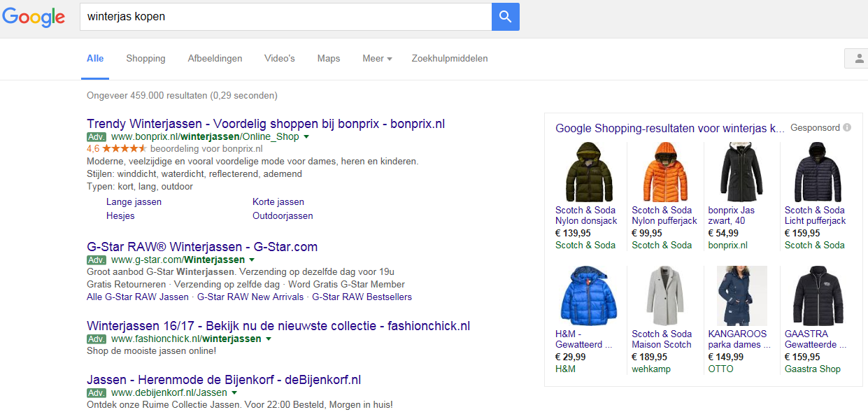The image size is (868, 419).
Task: Open the Hesjes sitelink
Action: (x=120, y=215)
